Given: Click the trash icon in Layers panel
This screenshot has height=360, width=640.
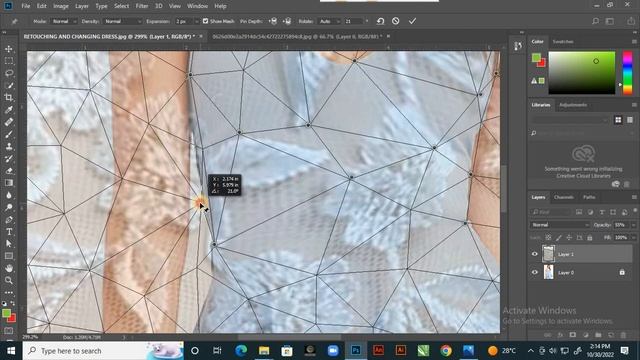Looking at the screenshot, I should 623,335.
